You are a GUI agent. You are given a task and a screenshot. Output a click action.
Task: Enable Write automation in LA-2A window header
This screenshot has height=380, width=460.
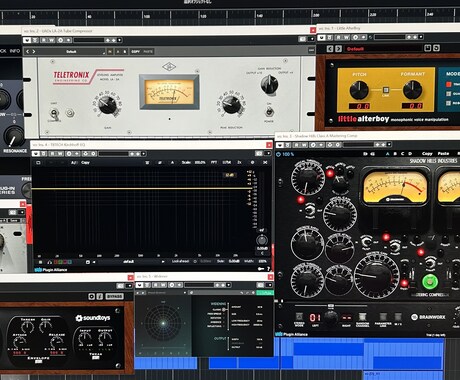[51, 40]
